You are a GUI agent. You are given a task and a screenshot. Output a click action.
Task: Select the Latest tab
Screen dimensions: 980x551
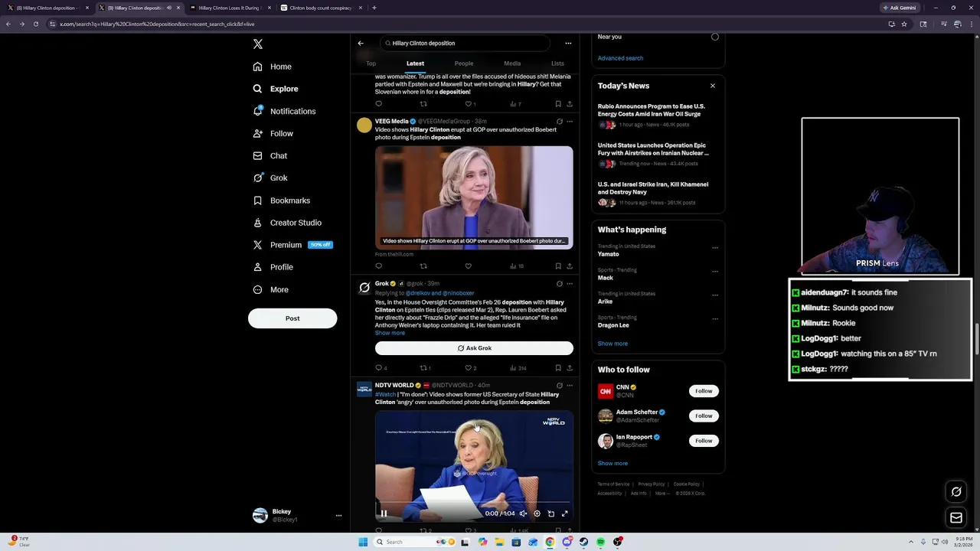pos(415,64)
